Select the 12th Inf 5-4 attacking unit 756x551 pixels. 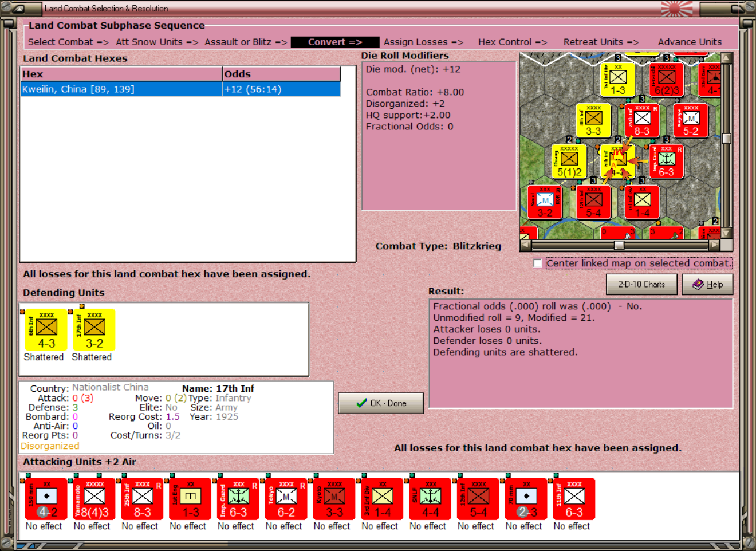pos(478,499)
